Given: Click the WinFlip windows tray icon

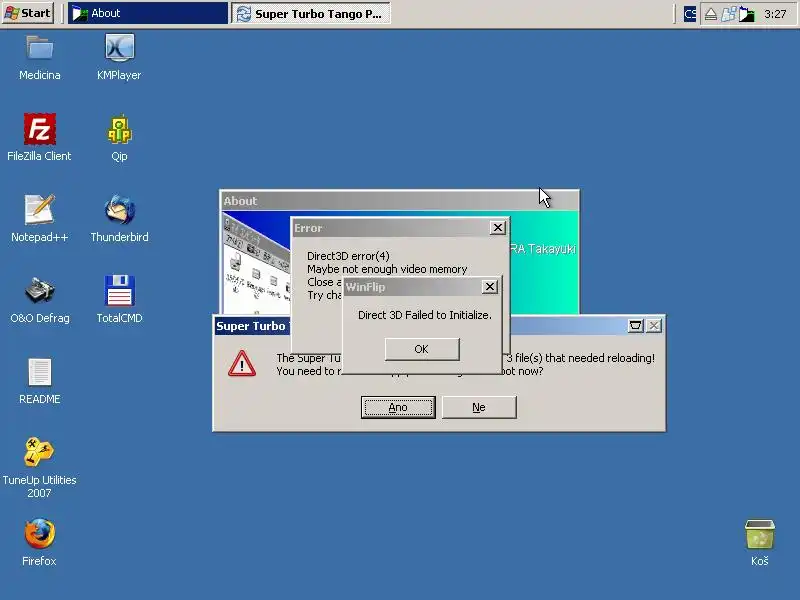Looking at the screenshot, I should [729, 14].
